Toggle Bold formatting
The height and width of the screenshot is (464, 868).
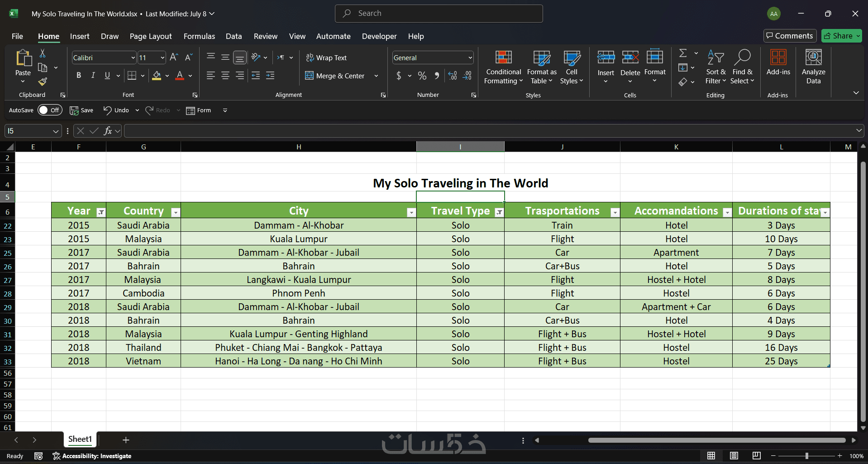click(79, 76)
